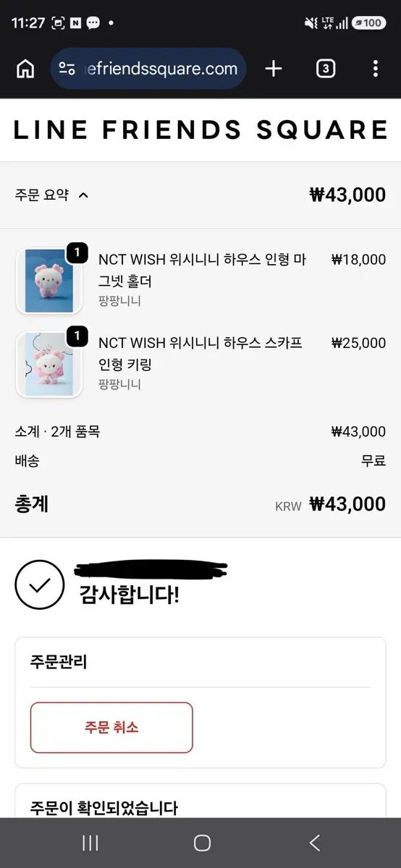Image resolution: width=401 pixels, height=868 pixels.
Task: Tap the Android back navigation arrow
Action: [314, 843]
